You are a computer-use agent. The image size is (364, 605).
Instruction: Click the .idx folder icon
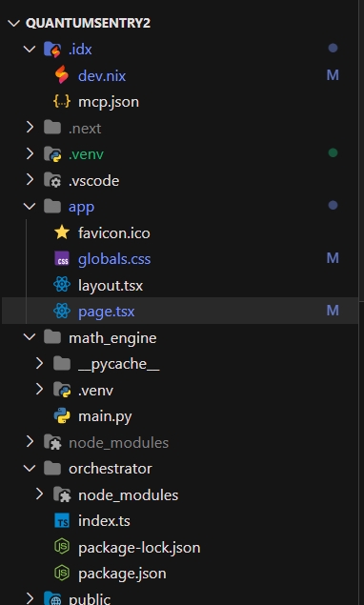pos(52,50)
